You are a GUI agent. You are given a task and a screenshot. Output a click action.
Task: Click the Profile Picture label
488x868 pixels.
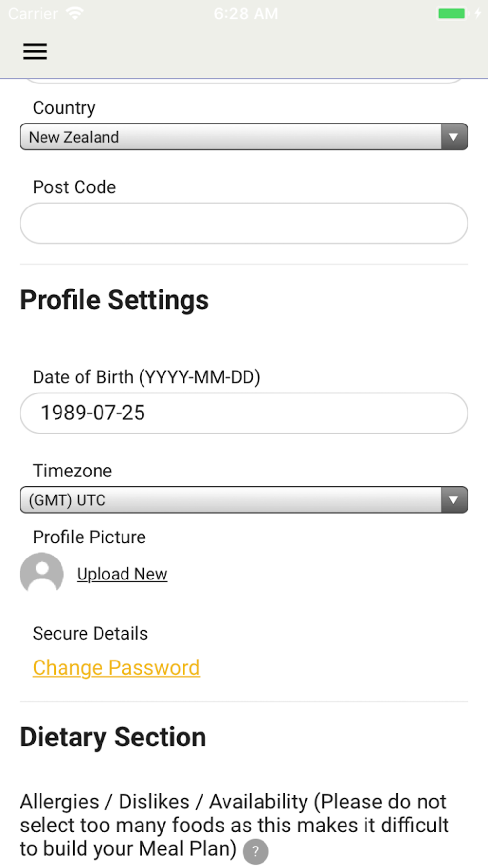tap(89, 537)
